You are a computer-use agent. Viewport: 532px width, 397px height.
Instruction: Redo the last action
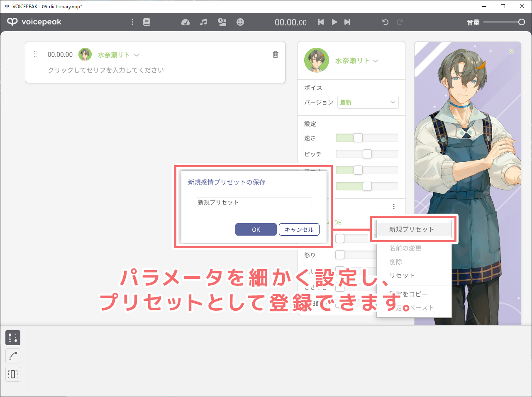click(400, 22)
